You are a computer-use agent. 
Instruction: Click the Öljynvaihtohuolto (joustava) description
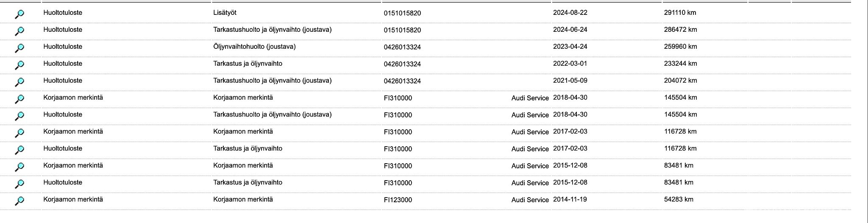[254, 47]
